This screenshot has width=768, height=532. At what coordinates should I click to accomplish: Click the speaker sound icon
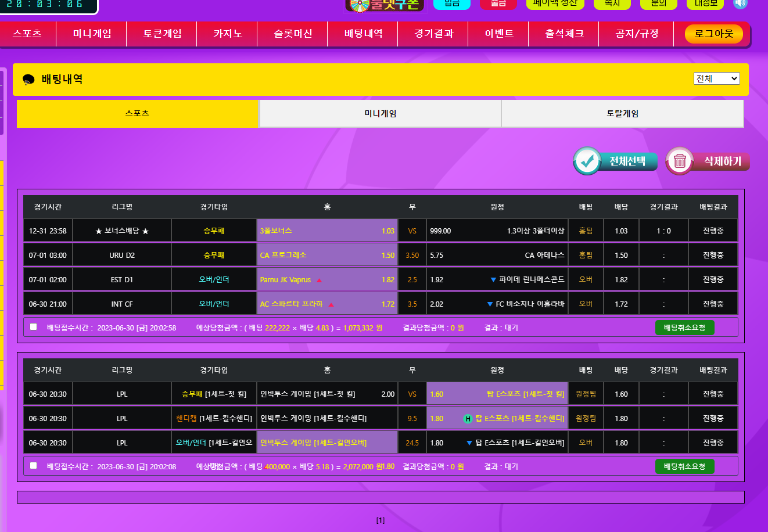(740, 3)
